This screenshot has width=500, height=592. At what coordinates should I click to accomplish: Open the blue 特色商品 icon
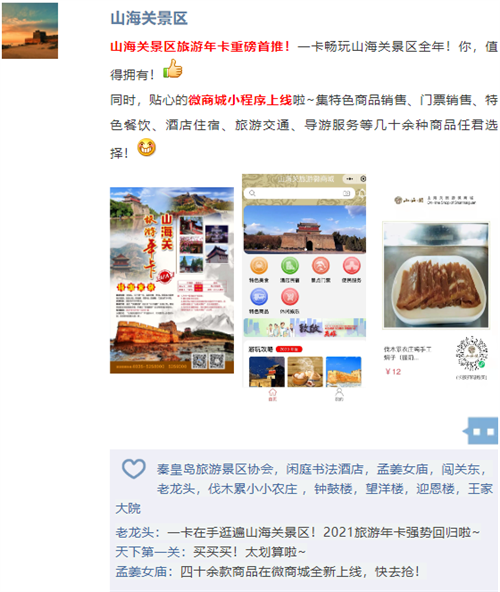(x=259, y=297)
